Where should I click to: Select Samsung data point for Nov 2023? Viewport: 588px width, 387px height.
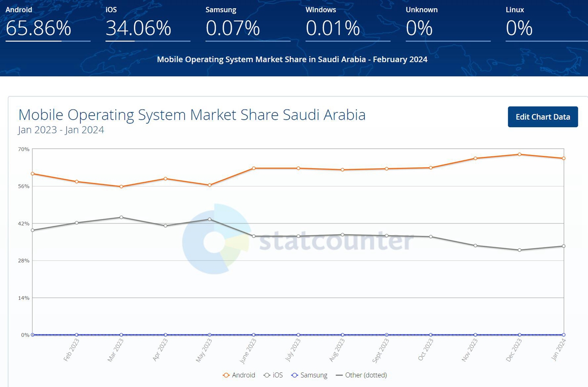[475, 335]
